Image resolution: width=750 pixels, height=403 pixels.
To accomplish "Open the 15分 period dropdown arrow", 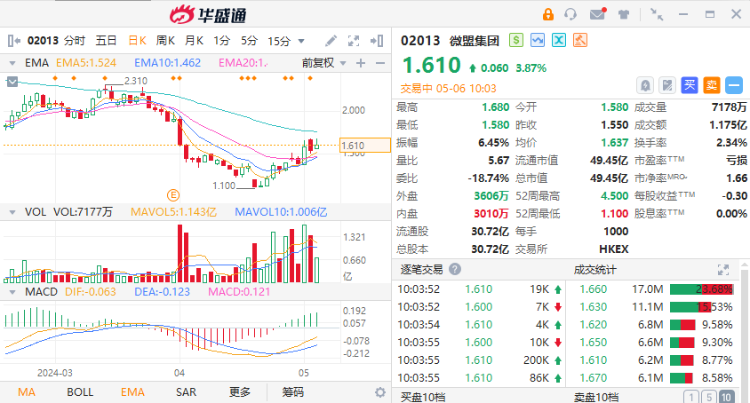I will 301,41.
